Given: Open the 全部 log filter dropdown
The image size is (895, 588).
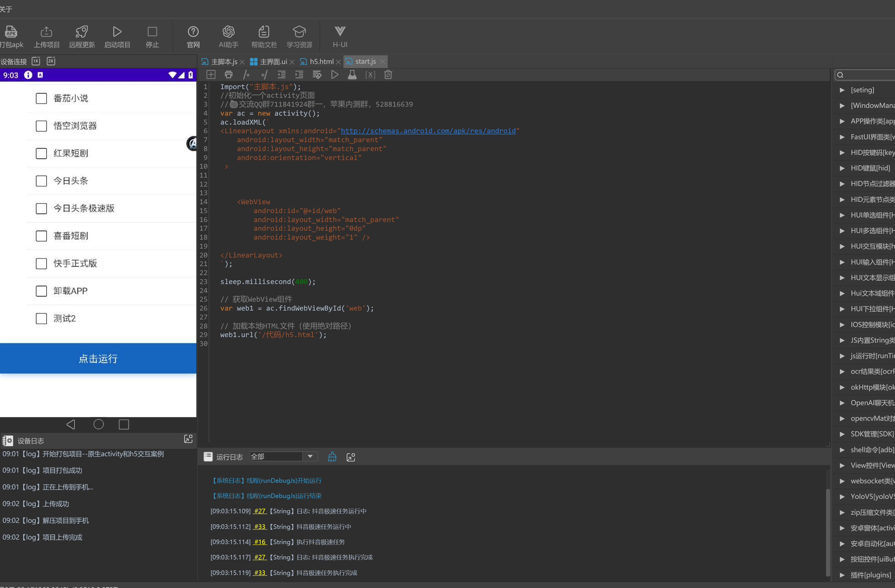Looking at the screenshot, I should point(310,457).
